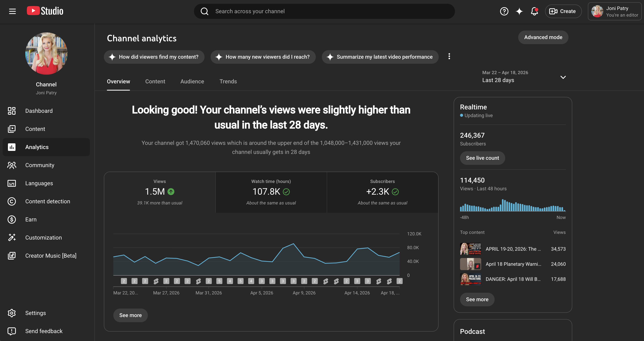Viewport: 644px width, 341px height.
Task: Click the first video marker under Mar 22
Action: 124,281
